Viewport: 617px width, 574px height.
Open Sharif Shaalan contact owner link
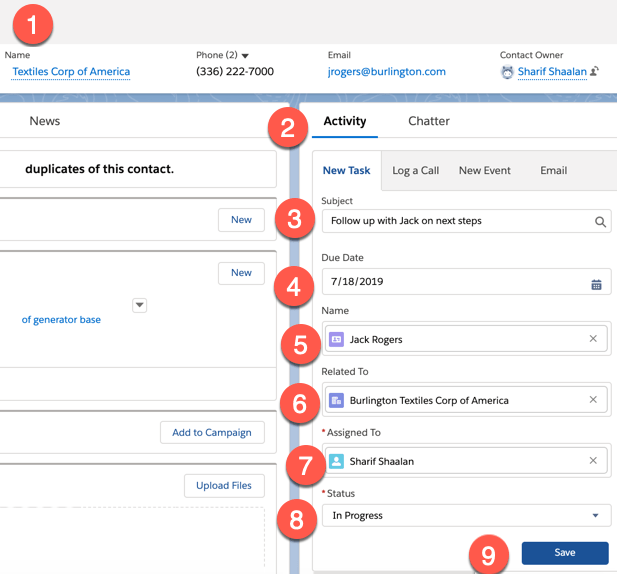552,72
